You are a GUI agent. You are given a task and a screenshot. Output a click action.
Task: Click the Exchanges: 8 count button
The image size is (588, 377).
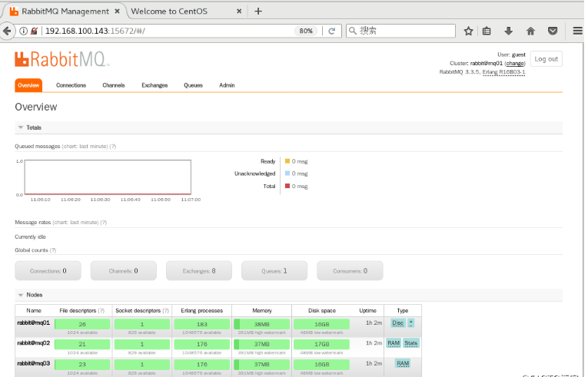click(199, 270)
